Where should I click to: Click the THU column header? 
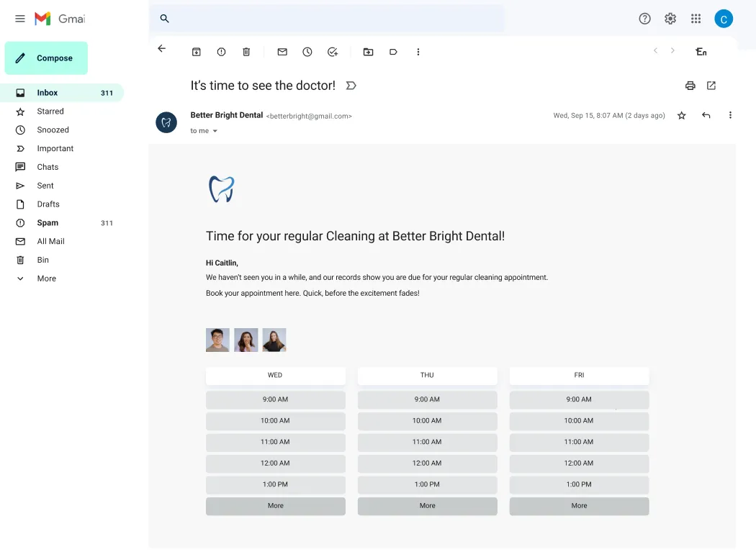coord(427,376)
